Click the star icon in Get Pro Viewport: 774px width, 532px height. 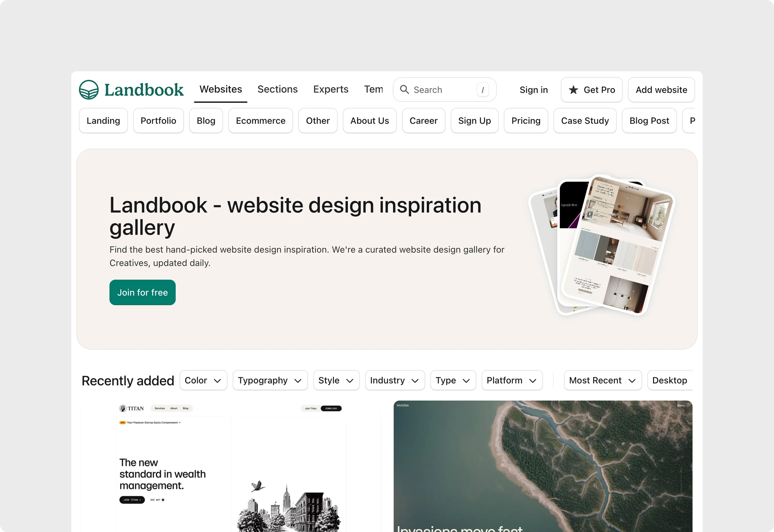573,90
